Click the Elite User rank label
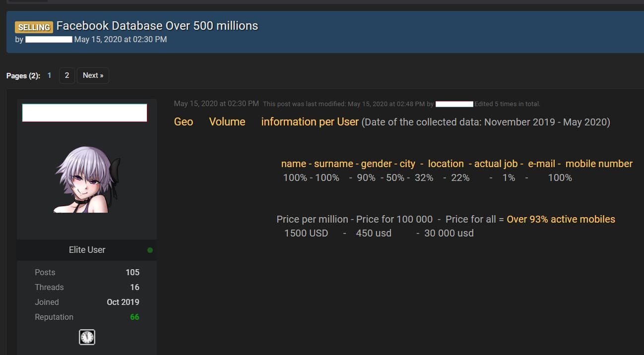This screenshot has width=644, height=355. 87,250
